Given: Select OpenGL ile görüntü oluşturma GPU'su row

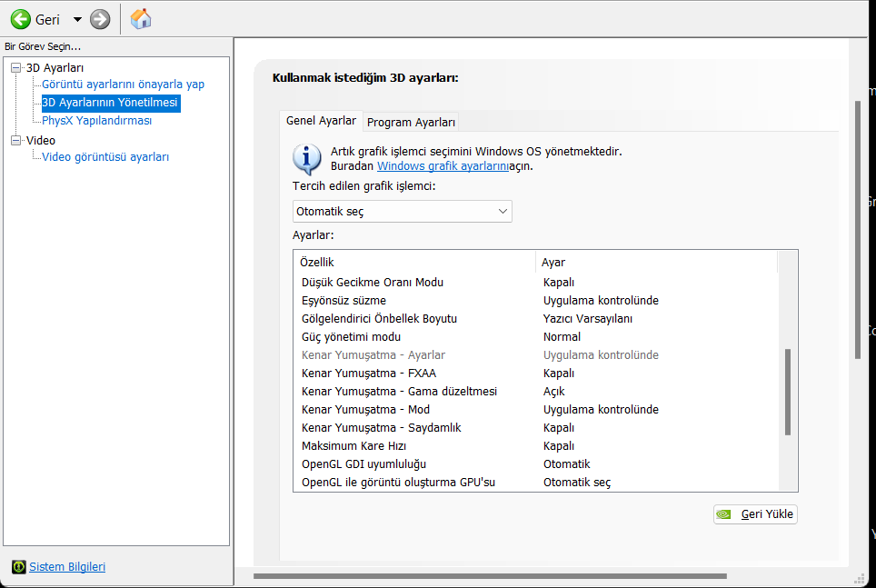Looking at the screenshot, I should coord(536,483).
